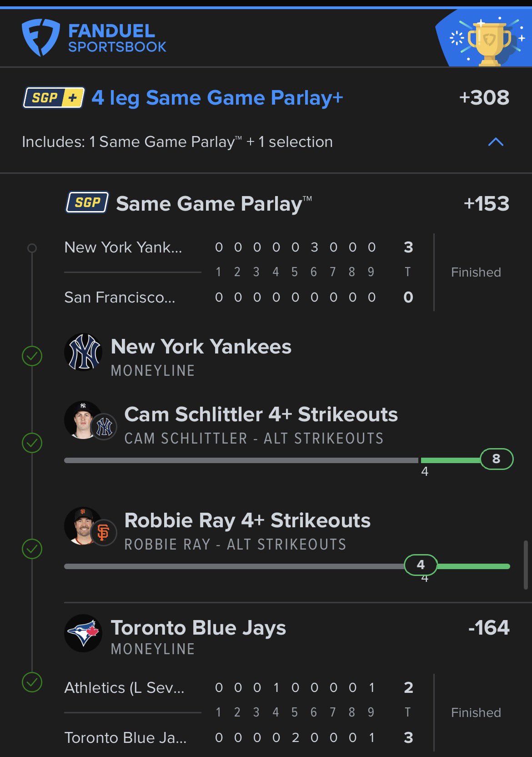Tap the yellow SGP+ badge
Screen dimensions: 532x757
[54, 97]
